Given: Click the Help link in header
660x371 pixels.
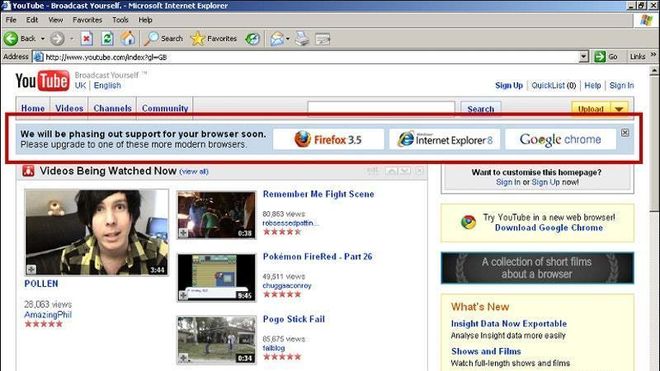Looking at the screenshot, I should pyautogui.click(x=593, y=85).
